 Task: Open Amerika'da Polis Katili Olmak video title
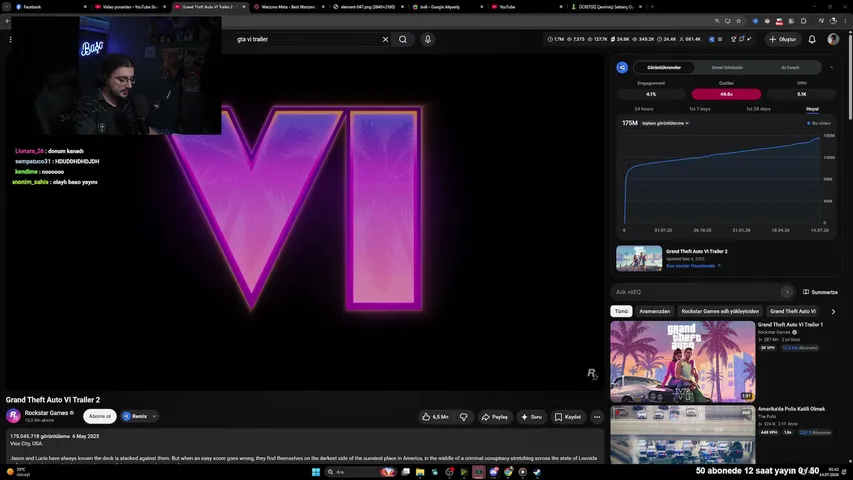click(792, 409)
